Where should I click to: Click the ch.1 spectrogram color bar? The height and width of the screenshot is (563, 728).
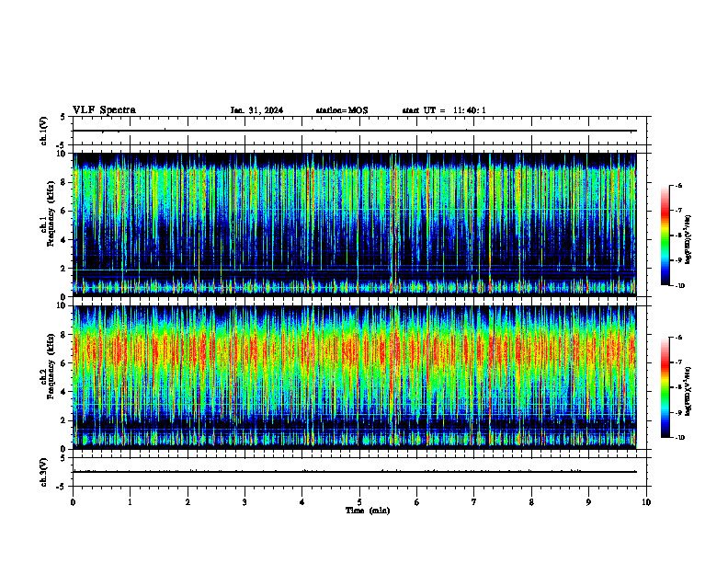click(x=665, y=236)
